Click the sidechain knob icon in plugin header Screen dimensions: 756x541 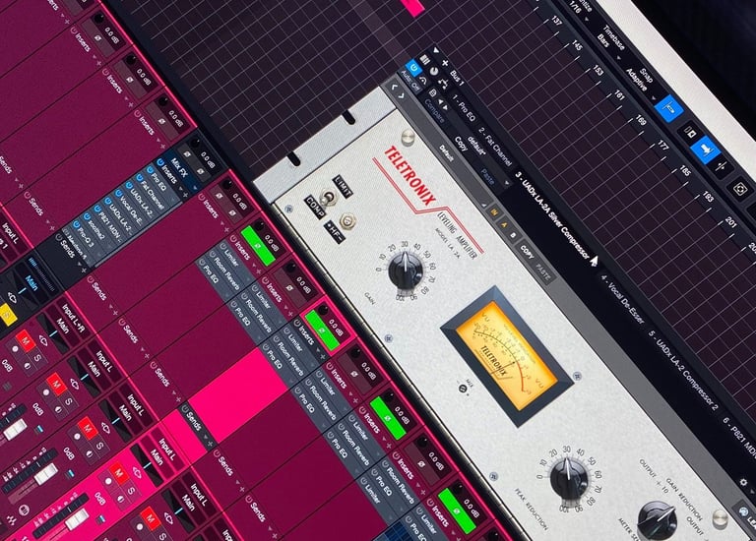434,72
